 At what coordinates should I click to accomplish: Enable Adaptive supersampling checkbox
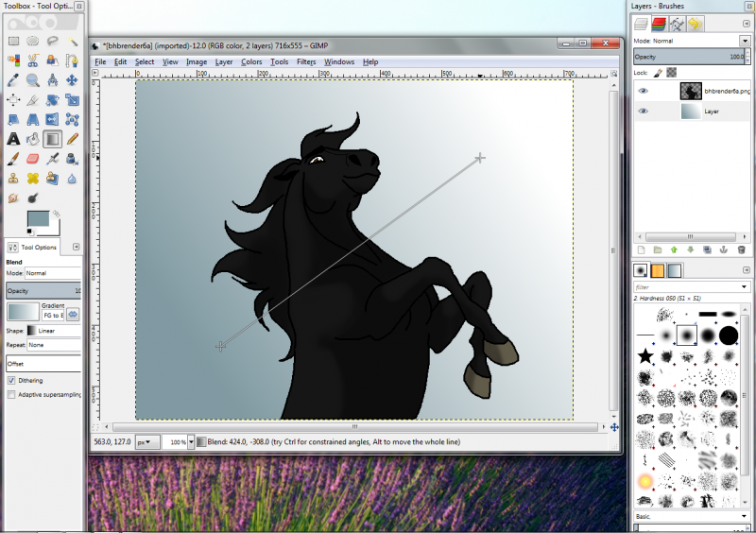[11, 395]
